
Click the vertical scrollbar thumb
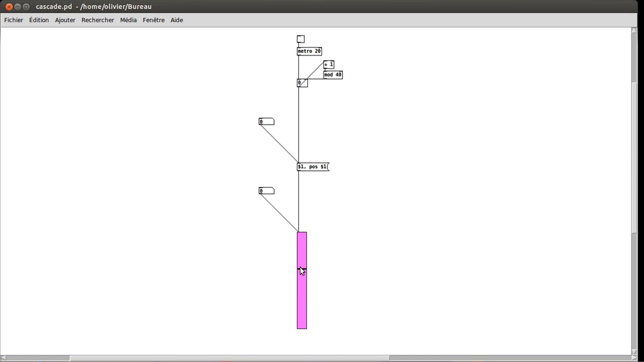tap(634, 158)
